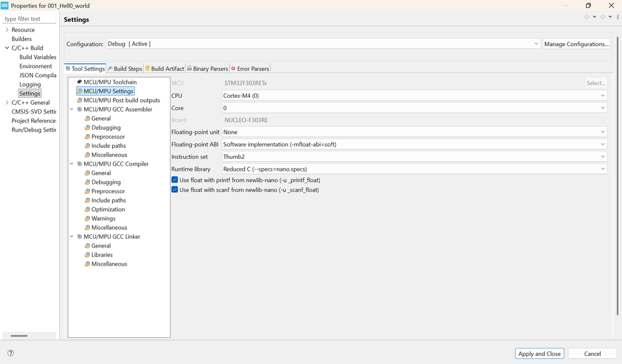Viewport: 622px width, 364px height.
Task: Click the Assembler General option icon
Action: 87,118
